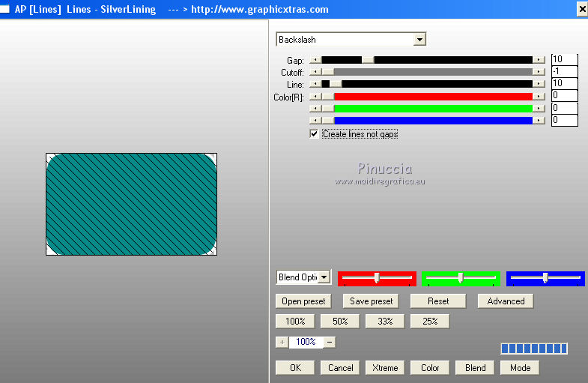Focus the blue color value field
Viewport: 588px width, 383px height.
[564, 120]
